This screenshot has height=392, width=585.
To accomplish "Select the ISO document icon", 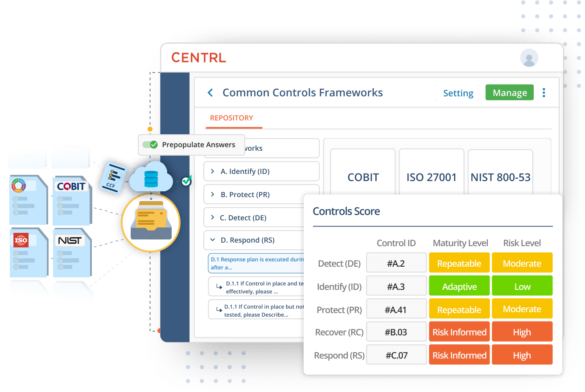I will click(29, 252).
